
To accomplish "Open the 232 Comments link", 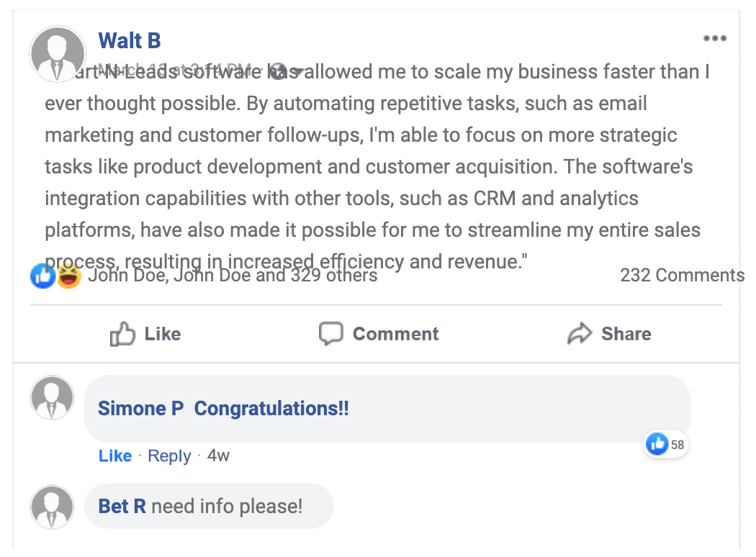I will (x=681, y=275).
